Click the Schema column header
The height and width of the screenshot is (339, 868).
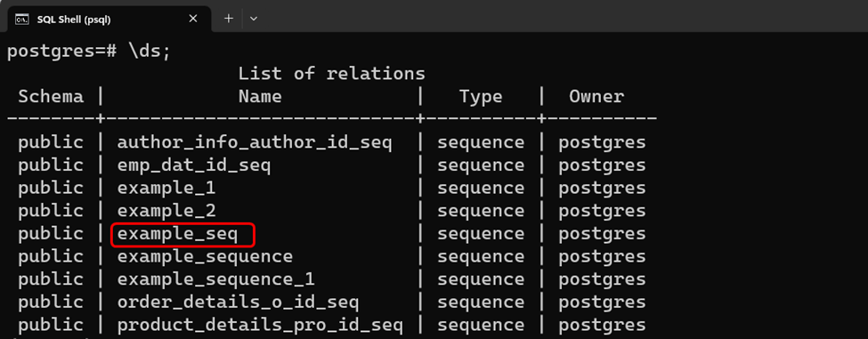[x=51, y=97]
